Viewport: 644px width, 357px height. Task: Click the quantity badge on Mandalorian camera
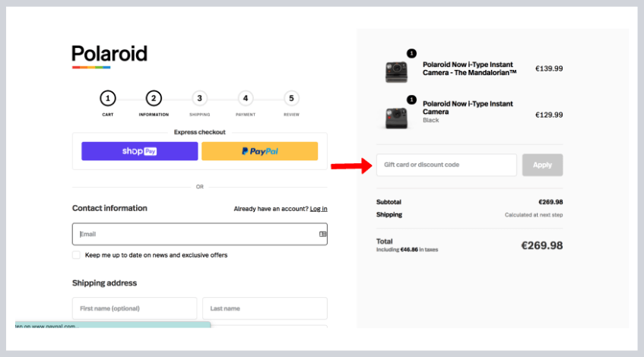click(x=411, y=53)
